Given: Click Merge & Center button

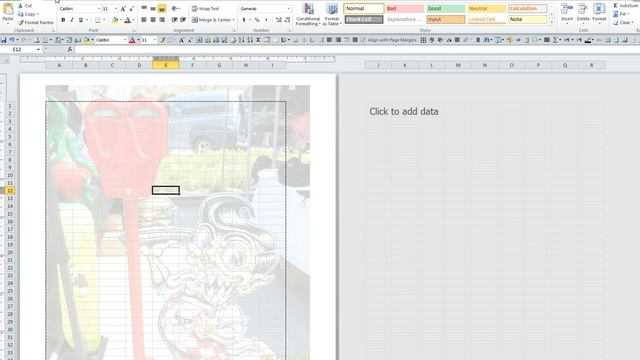Looking at the screenshot, I should tap(213, 20).
